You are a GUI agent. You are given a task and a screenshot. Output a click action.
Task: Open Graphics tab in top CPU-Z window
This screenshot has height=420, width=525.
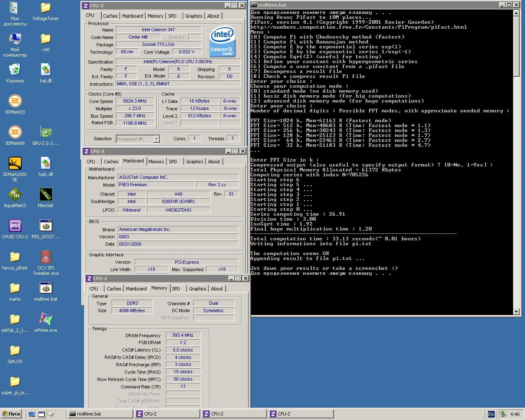(x=194, y=16)
